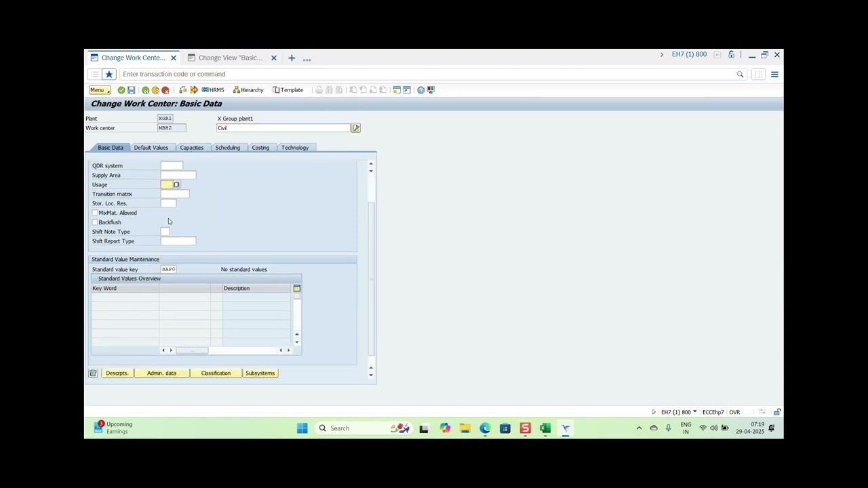This screenshot has width=868, height=488.
Task: Open the tab overflow ellipsis menu
Action: pos(307,60)
